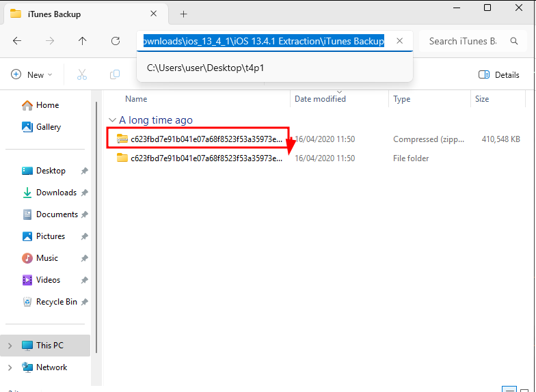Click the address bar path field
This screenshot has height=392, width=536.
tap(264, 41)
